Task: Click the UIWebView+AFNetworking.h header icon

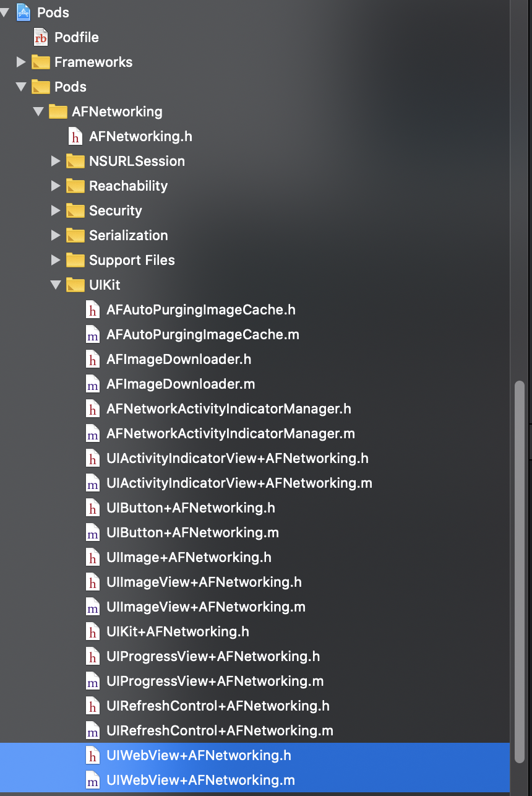Action: point(93,755)
